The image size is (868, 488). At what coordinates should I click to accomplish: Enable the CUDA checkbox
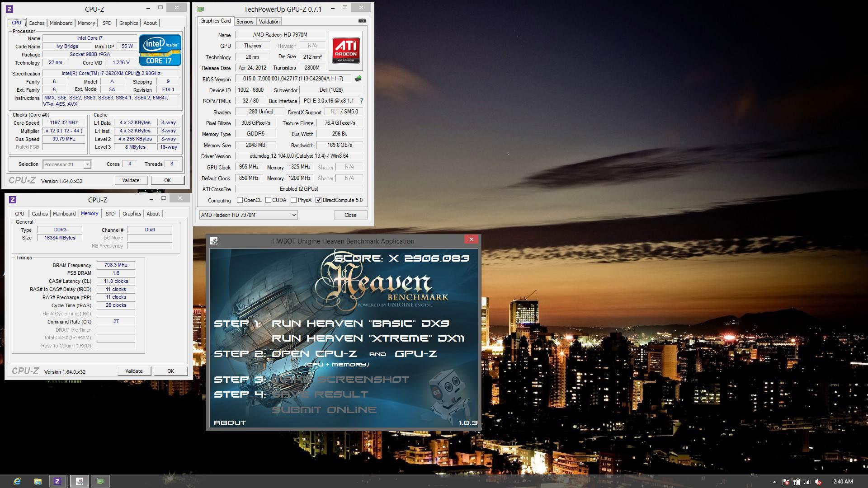[268, 200]
